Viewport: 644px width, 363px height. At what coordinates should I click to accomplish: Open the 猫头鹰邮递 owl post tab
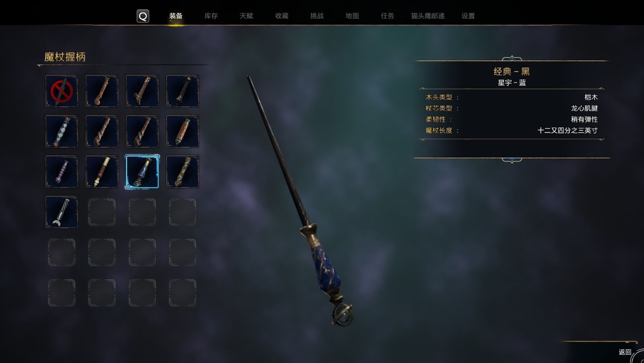tap(428, 16)
